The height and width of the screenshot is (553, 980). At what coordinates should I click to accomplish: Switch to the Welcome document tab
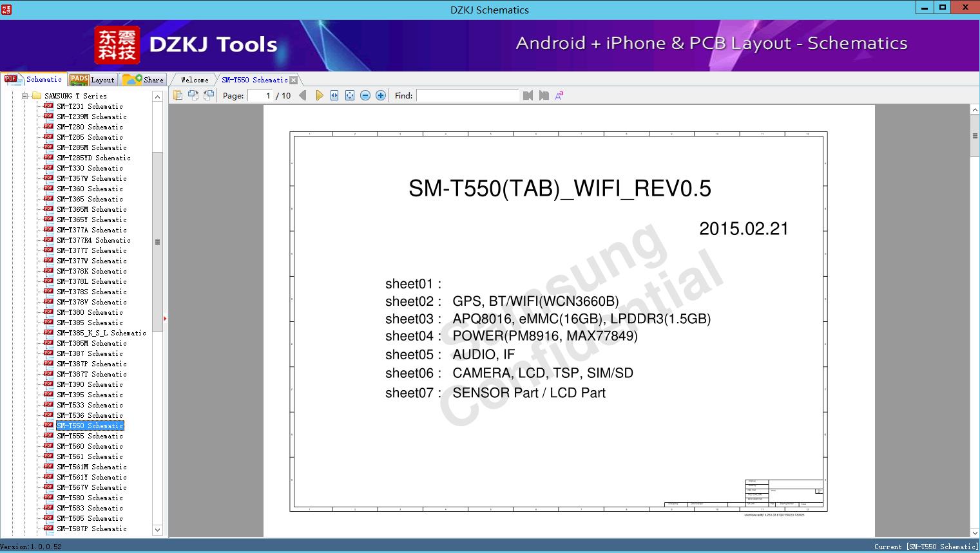pos(195,80)
